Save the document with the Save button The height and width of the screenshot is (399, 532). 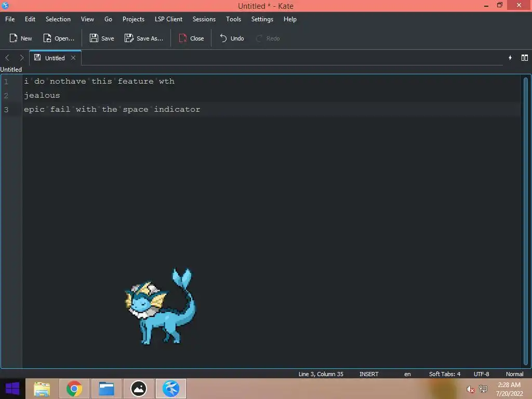click(102, 38)
